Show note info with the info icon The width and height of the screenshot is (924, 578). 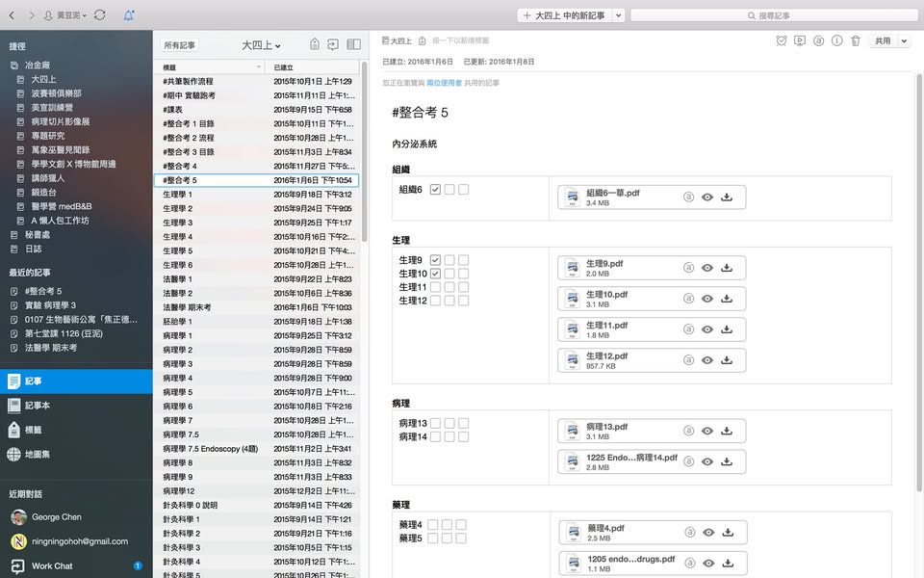(836, 41)
